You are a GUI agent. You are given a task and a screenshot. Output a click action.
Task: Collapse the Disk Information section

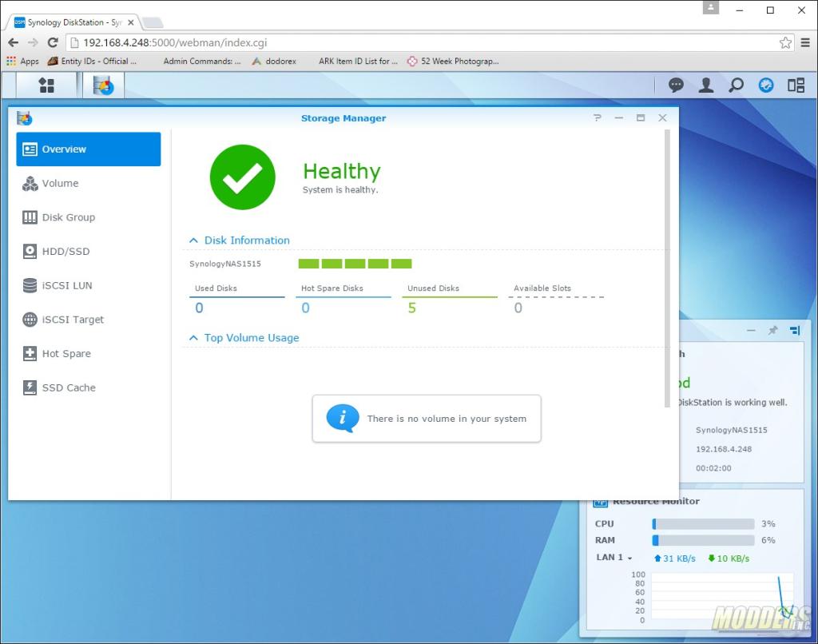coord(193,241)
